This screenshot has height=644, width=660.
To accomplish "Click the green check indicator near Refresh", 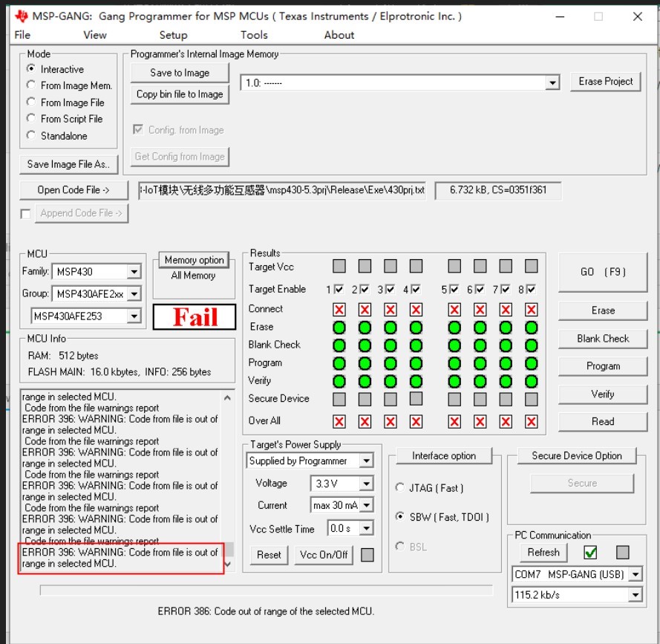I will pyautogui.click(x=589, y=553).
